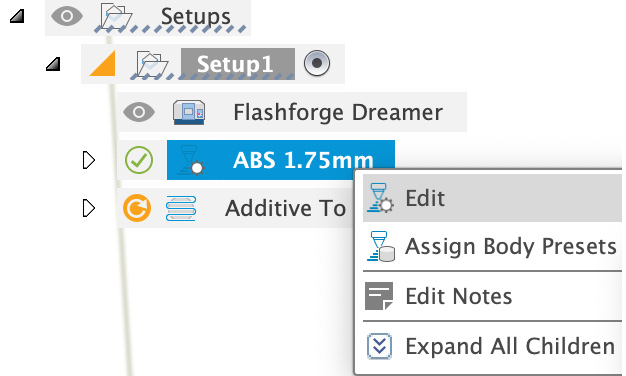Click the green checkmark status icon

coord(139,160)
